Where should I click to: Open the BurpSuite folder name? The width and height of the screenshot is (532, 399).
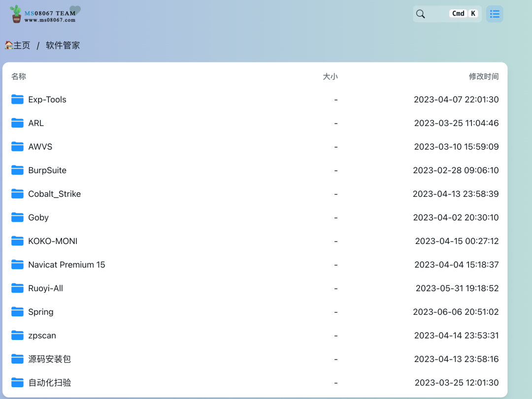tap(47, 170)
